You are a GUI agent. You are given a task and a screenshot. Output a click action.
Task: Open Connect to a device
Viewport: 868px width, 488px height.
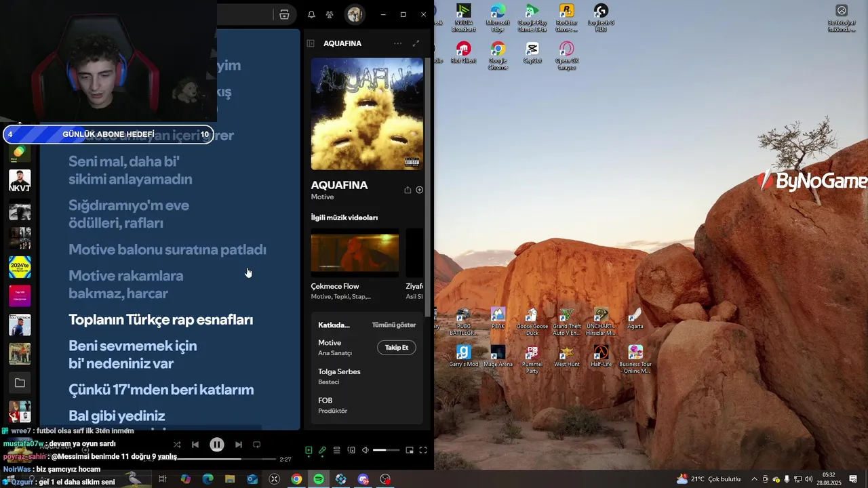coord(351,450)
